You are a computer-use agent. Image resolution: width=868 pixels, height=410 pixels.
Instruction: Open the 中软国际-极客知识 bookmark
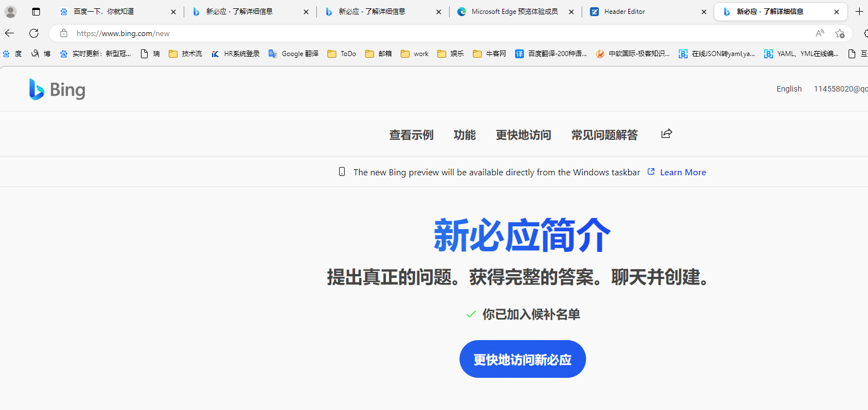[633, 54]
